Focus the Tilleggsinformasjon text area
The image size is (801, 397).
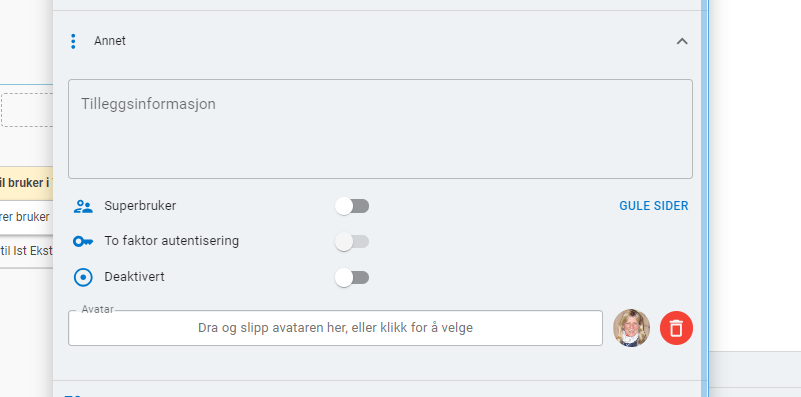[x=380, y=129]
